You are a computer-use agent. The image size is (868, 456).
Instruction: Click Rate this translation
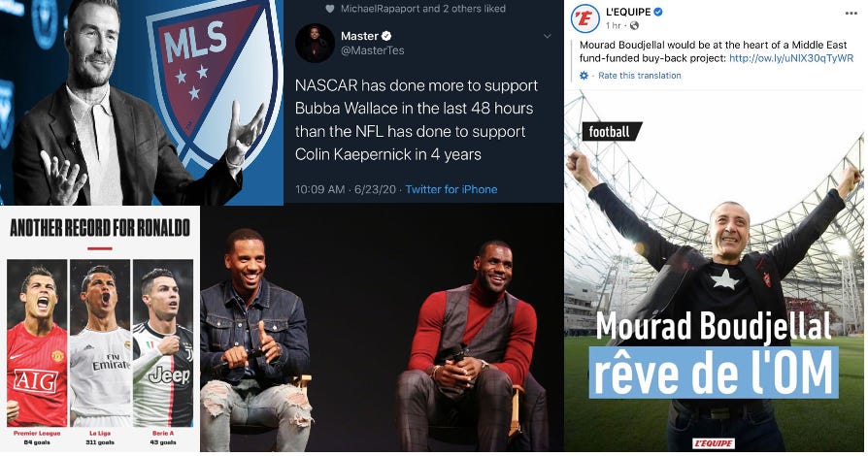[x=639, y=76]
